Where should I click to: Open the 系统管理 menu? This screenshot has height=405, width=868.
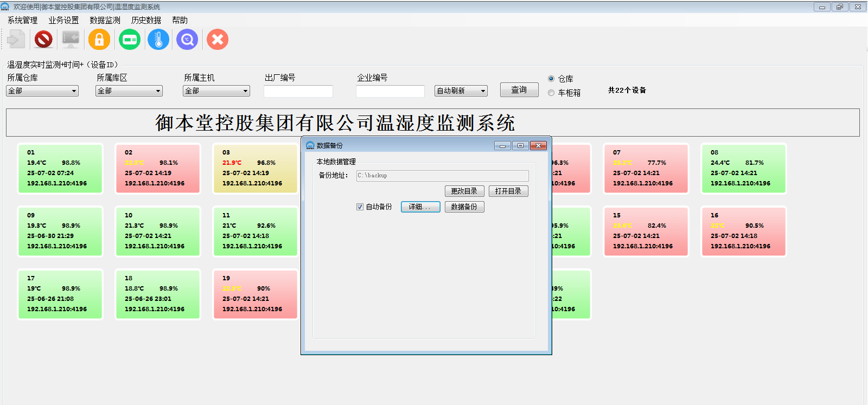tap(22, 20)
